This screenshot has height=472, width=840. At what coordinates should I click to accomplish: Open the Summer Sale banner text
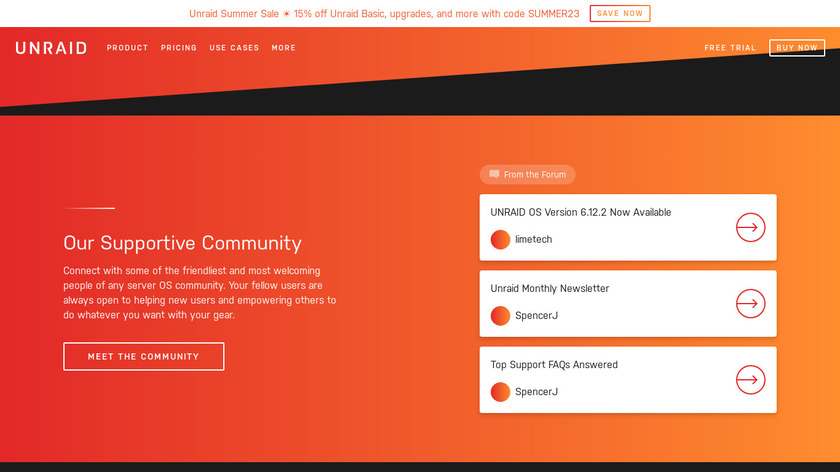(384, 14)
